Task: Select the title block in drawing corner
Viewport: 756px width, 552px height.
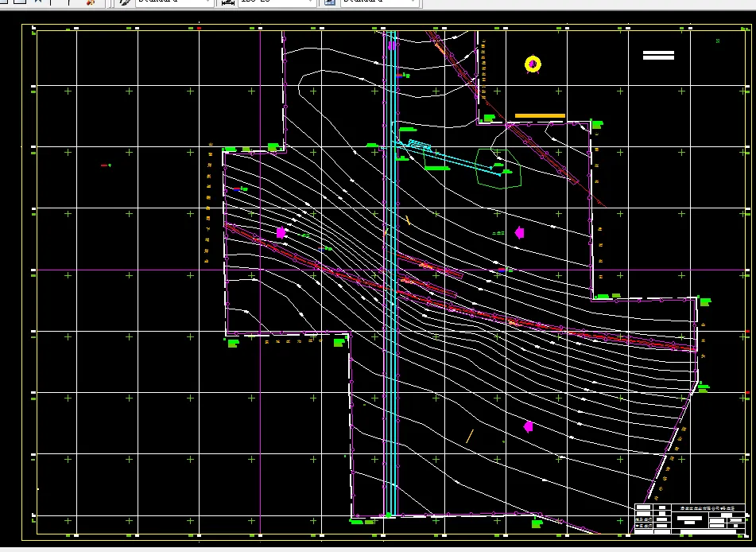Action: tap(690, 519)
